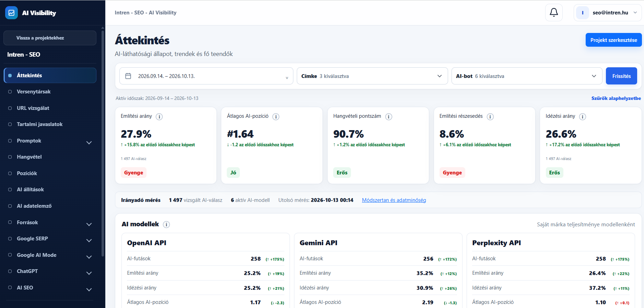The width and height of the screenshot is (644, 308).
Task: Click the Intren - SEO - AI Visibility breadcrumb
Action: coord(145,13)
